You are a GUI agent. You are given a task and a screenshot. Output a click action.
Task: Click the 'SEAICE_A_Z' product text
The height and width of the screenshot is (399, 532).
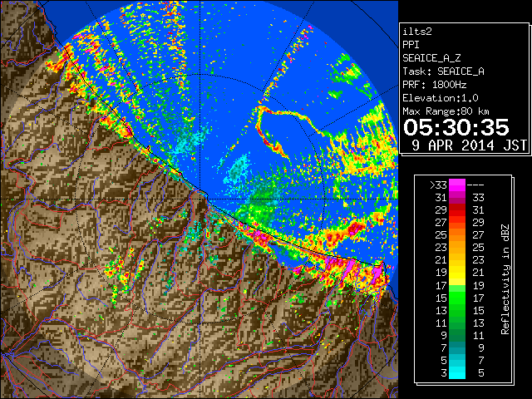point(431,58)
